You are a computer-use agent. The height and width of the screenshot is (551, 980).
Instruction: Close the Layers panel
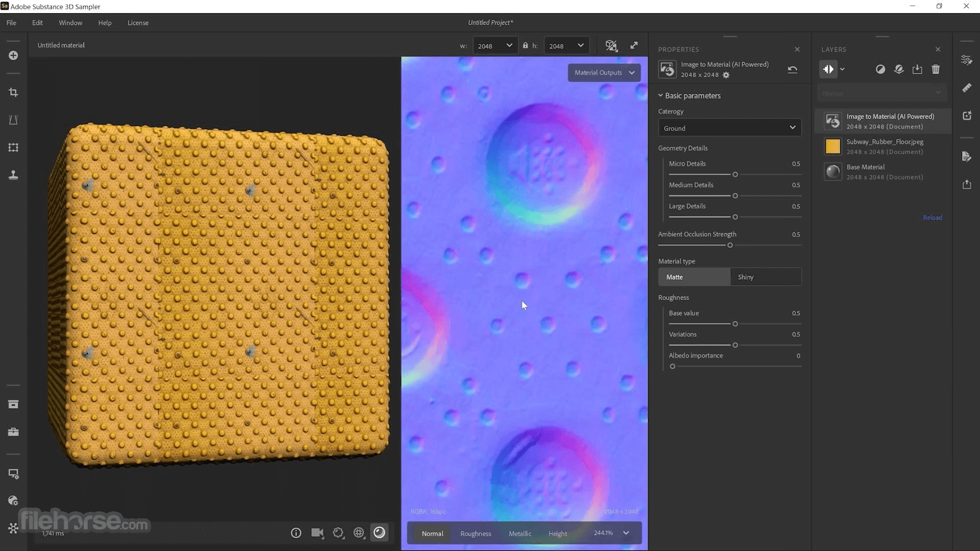[x=938, y=50]
